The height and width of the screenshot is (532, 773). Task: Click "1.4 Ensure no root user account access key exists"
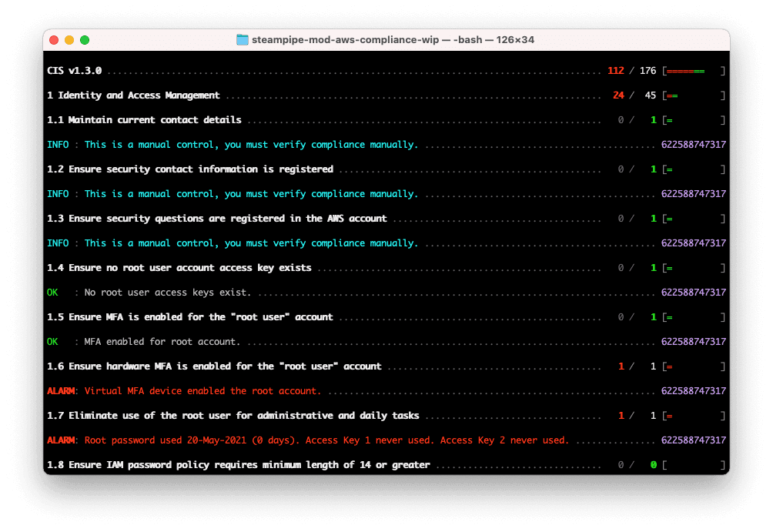[179, 268]
